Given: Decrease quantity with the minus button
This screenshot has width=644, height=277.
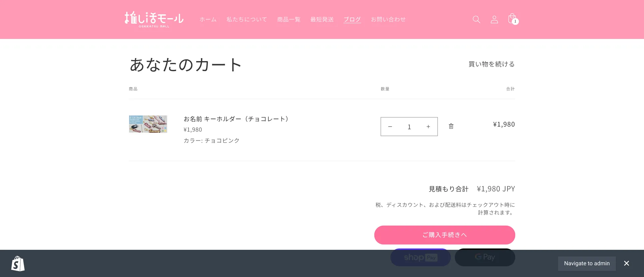Looking at the screenshot, I should click(x=390, y=127).
